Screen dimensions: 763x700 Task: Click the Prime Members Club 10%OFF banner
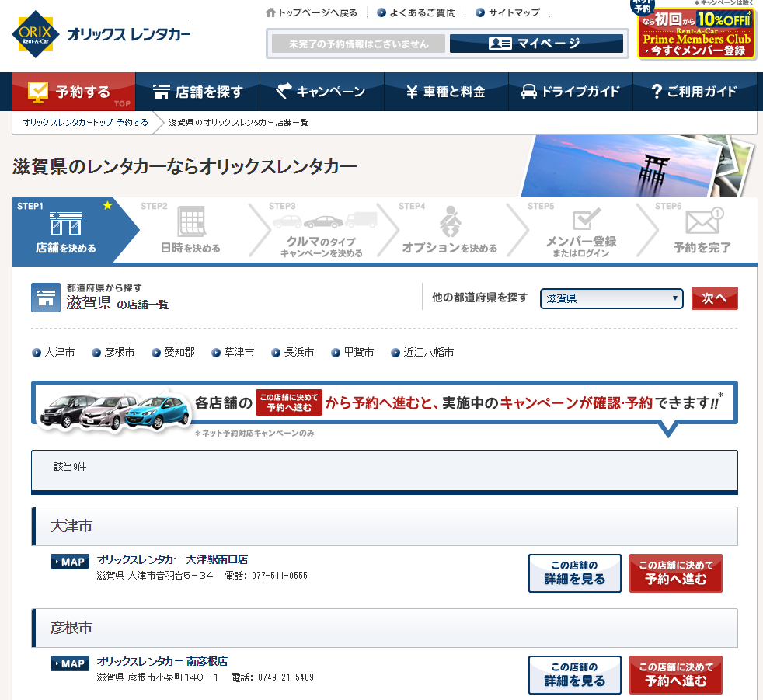[696, 33]
